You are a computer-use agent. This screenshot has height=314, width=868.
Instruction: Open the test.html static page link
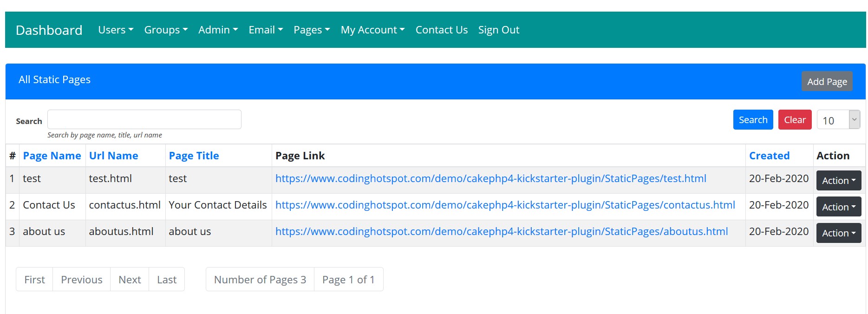click(490, 179)
